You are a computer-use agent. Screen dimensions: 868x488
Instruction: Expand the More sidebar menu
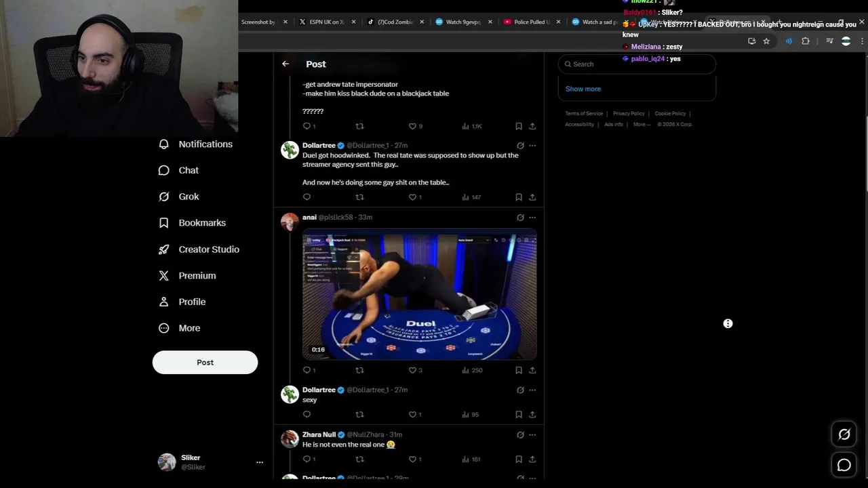point(179,328)
